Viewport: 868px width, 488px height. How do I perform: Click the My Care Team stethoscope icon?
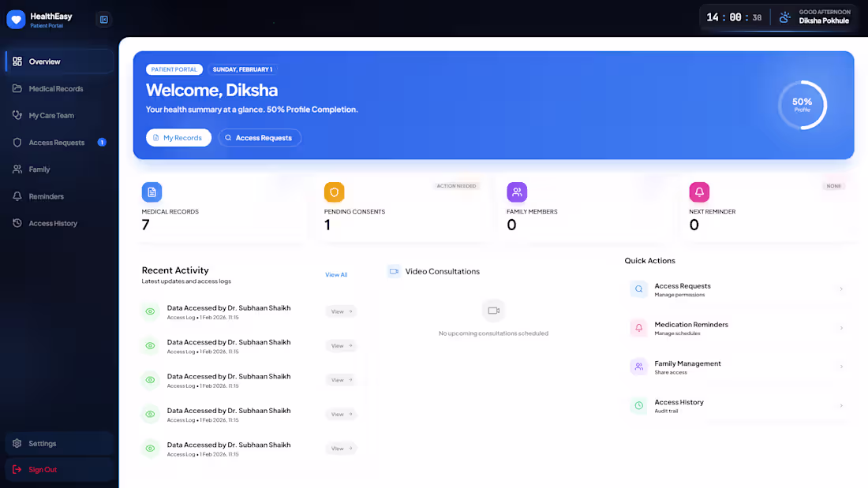pos(17,115)
